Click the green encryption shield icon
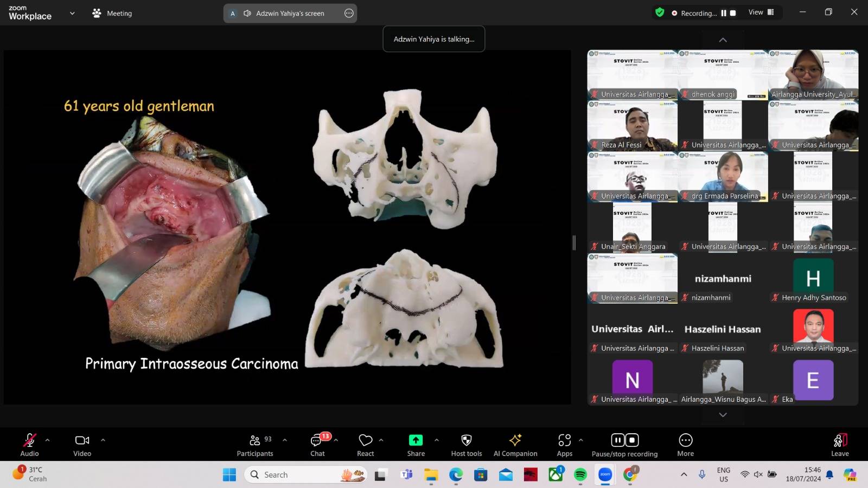The height and width of the screenshot is (488, 868). point(660,12)
